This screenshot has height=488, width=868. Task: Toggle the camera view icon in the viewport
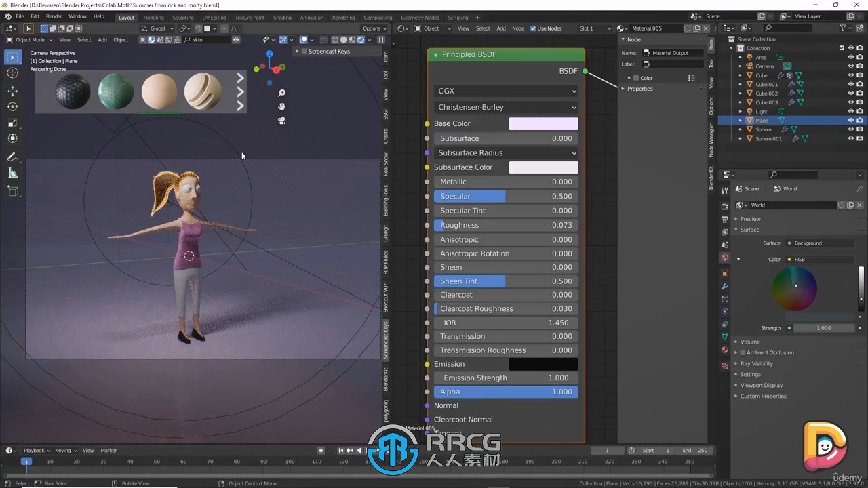[x=281, y=121]
